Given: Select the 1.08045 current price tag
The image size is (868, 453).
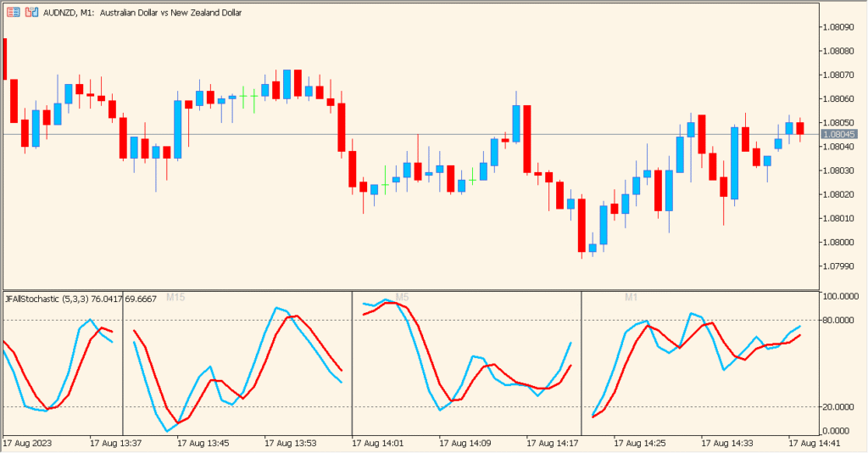Looking at the screenshot, I should point(838,134).
